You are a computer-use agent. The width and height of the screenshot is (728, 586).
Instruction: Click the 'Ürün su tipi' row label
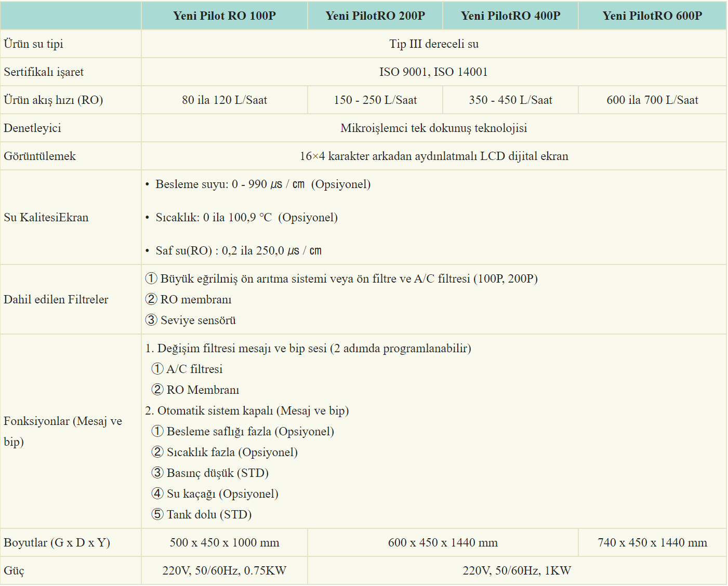click(33, 44)
